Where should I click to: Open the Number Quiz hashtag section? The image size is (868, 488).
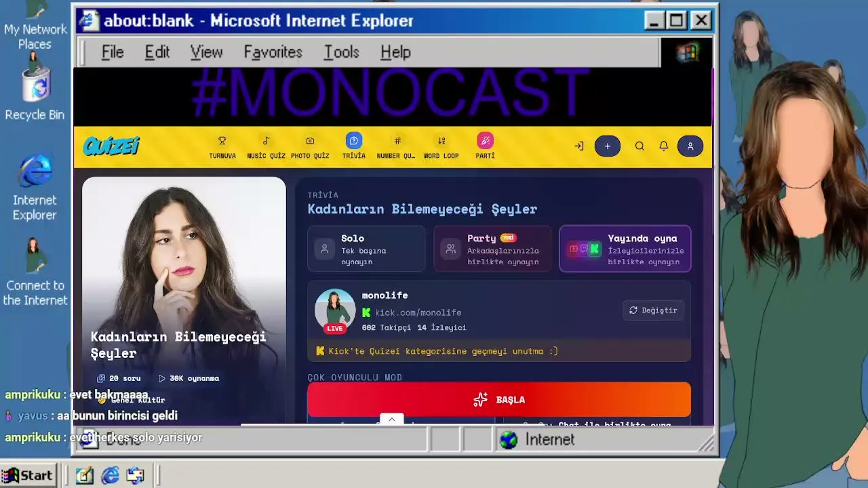click(x=397, y=146)
